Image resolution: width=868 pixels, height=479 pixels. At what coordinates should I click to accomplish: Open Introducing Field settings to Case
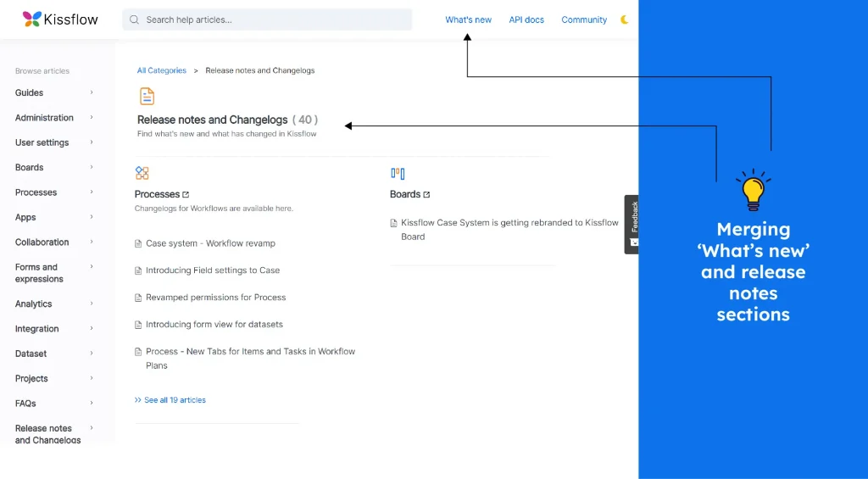(x=213, y=270)
